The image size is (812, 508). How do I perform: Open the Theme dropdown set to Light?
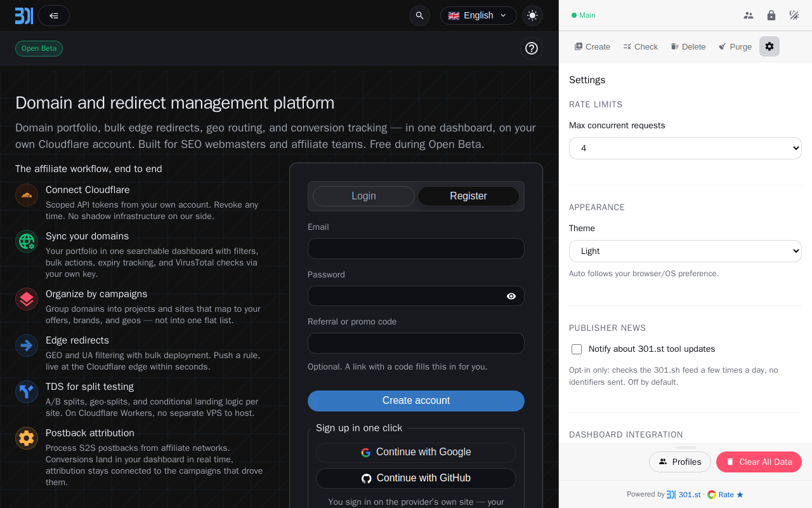[x=685, y=251]
